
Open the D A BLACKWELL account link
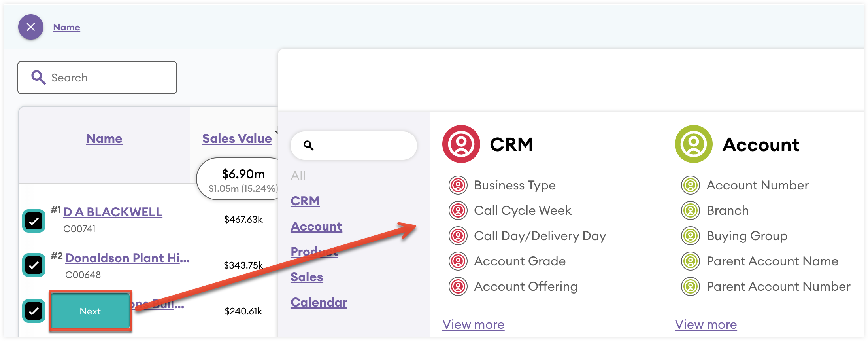(113, 212)
